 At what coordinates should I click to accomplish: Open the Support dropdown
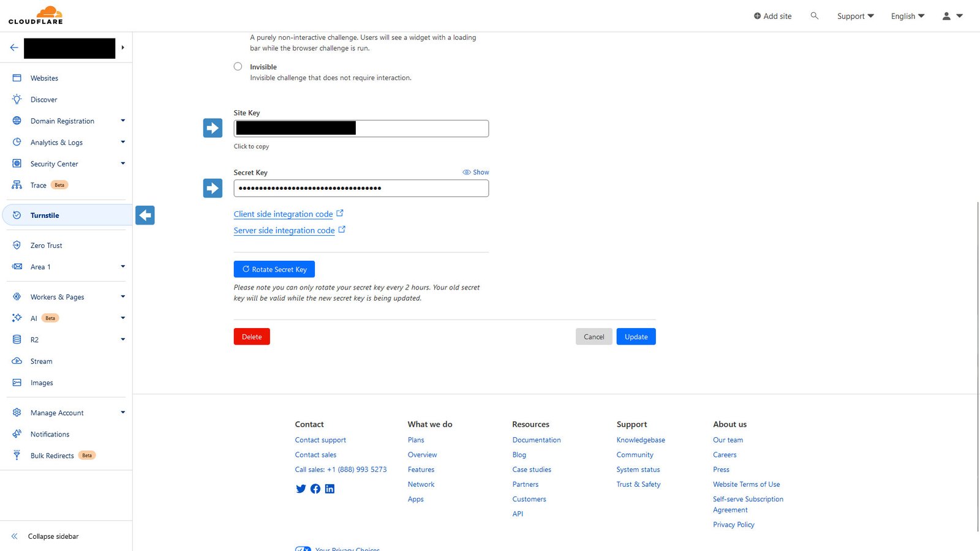pos(855,16)
